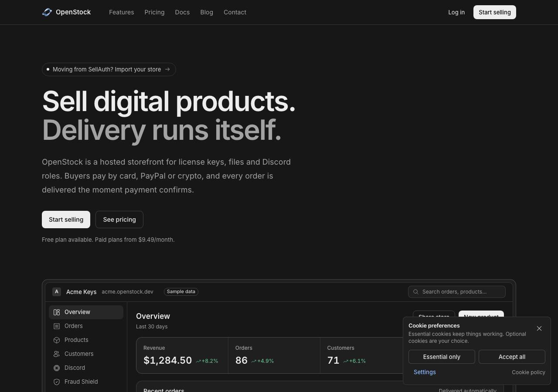Click the Overview sidebar icon

tap(57, 312)
